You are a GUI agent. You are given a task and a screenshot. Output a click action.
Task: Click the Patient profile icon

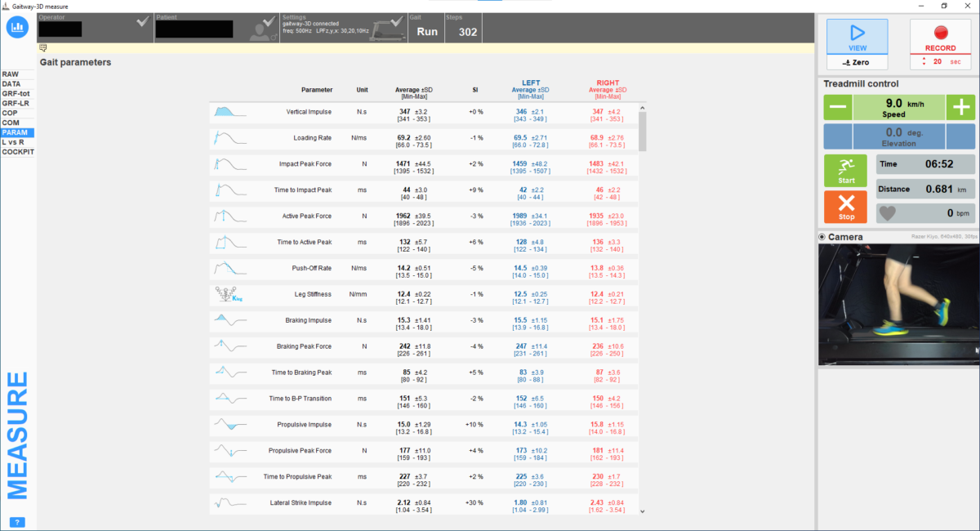pos(261,32)
